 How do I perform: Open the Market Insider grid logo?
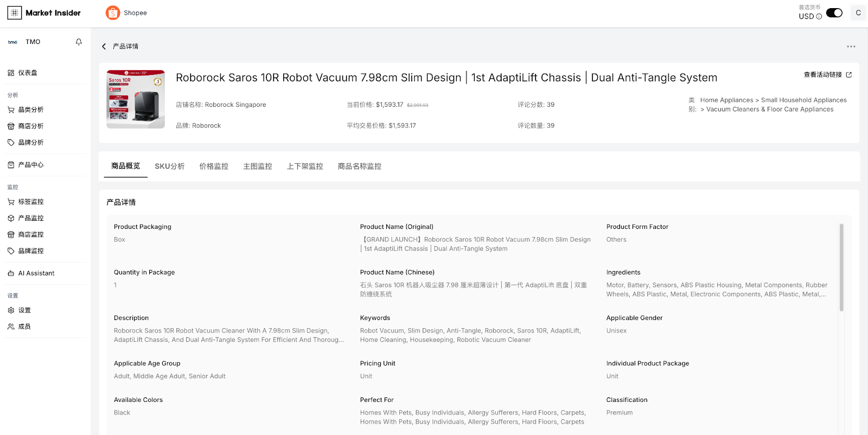[x=15, y=12]
